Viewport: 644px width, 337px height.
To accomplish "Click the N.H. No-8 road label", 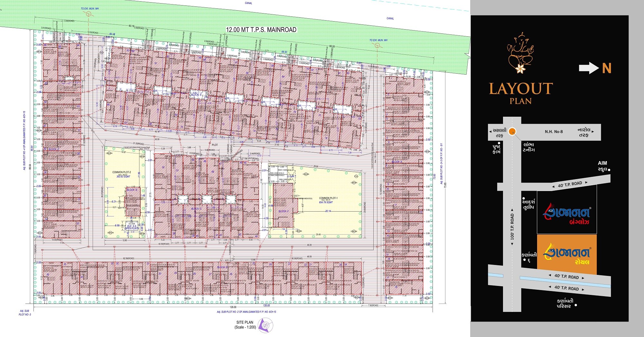I will pyautogui.click(x=554, y=132).
